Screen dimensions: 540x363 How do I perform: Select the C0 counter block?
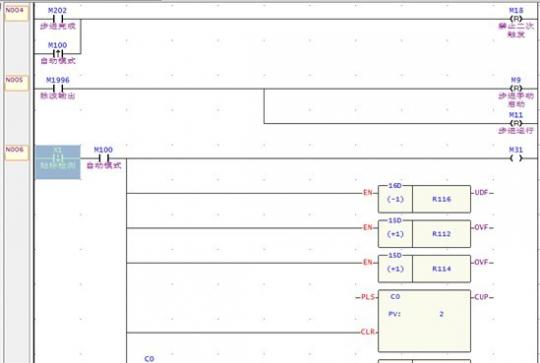tap(424, 321)
